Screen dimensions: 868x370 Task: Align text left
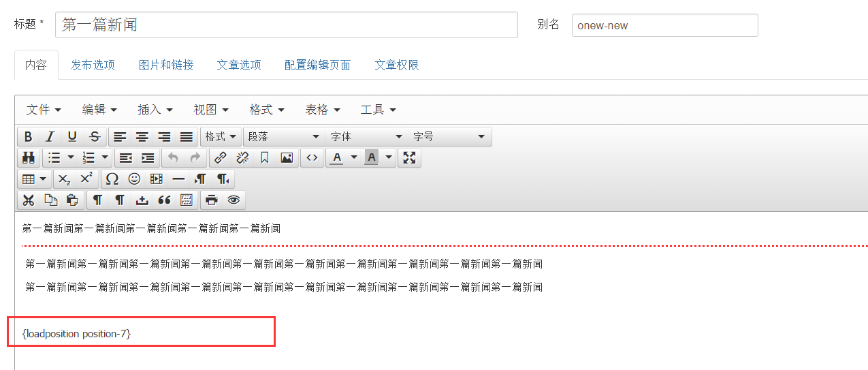click(x=120, y=136)
